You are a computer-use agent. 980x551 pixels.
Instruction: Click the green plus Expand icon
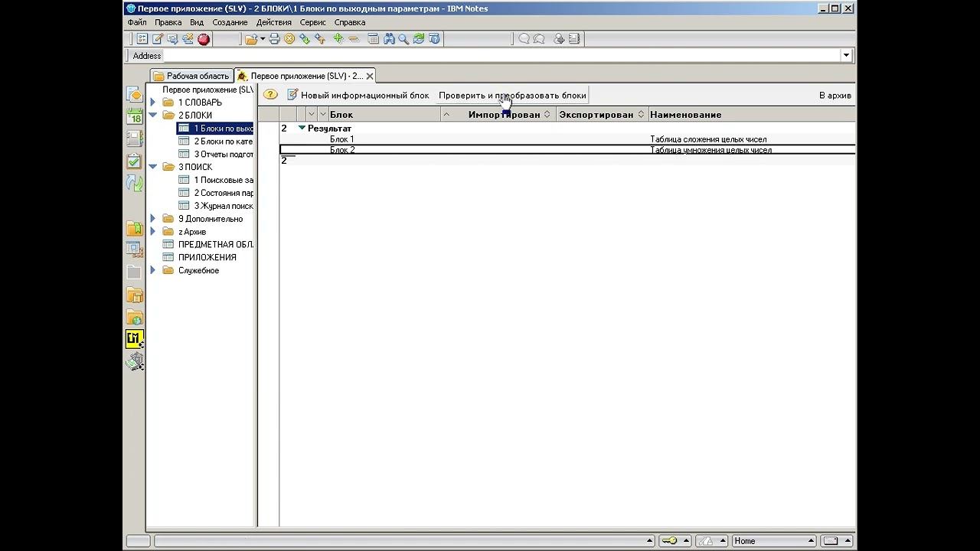click(338, 39)
